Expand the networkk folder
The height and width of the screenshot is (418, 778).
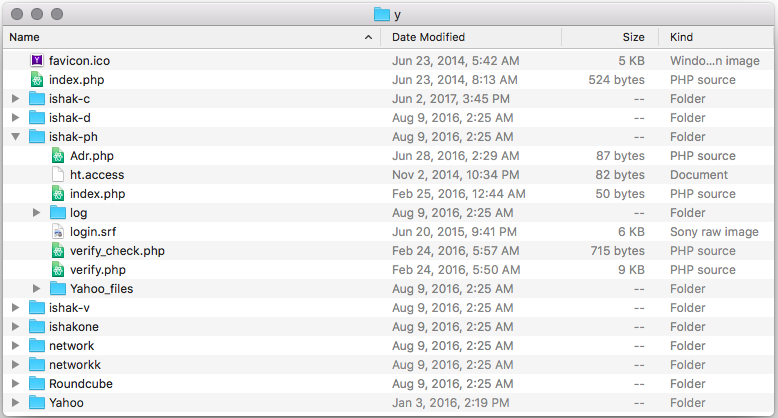tap(15, 365)
